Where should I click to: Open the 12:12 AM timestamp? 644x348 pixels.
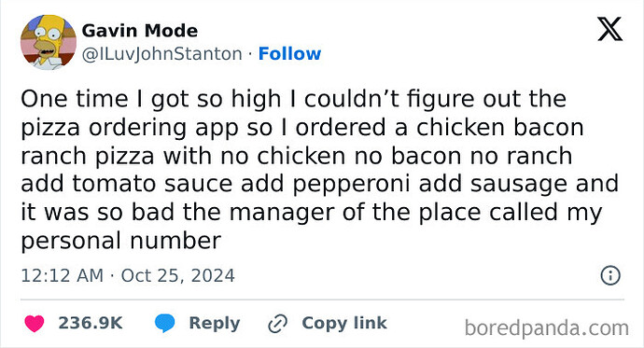(x=62, y=275)
